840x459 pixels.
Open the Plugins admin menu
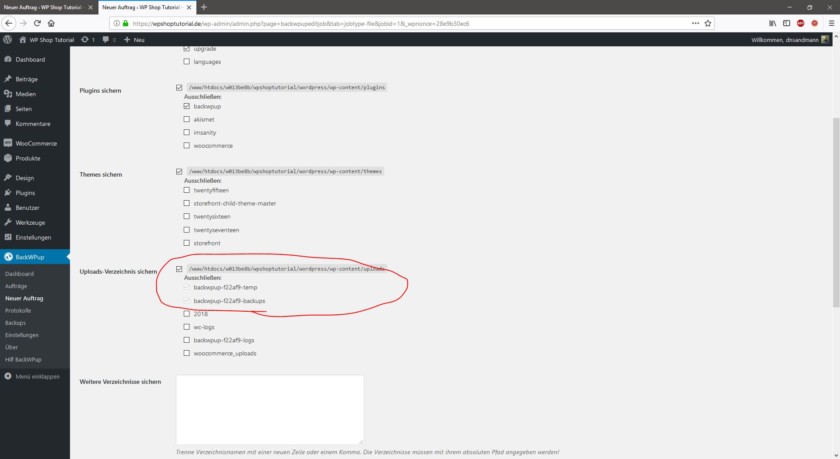click(x=25, y=192)
